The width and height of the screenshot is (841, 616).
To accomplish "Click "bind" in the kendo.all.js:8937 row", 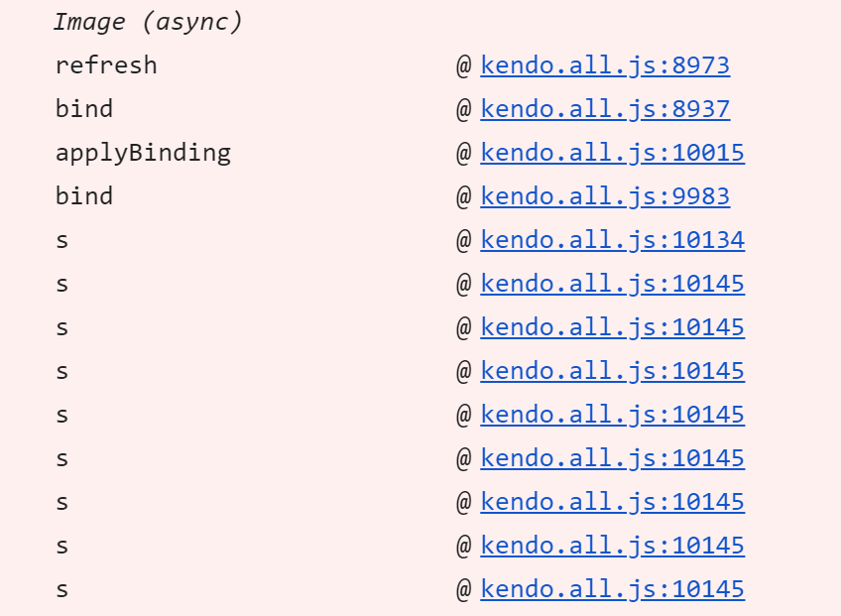I will pos(84,110).
